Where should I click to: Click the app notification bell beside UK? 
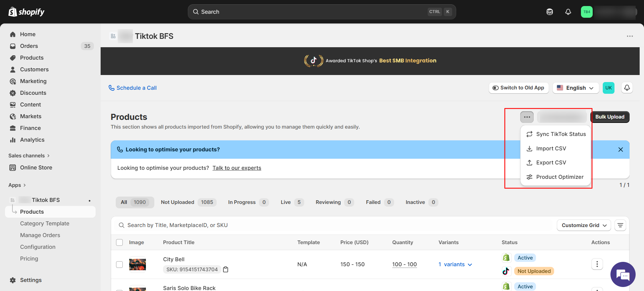[x=627, y=88]
